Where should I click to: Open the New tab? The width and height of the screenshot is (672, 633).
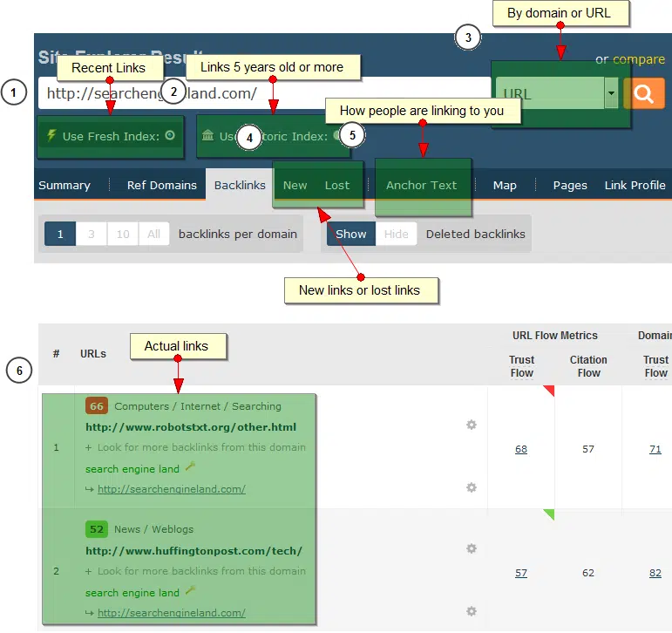[295, 185]
